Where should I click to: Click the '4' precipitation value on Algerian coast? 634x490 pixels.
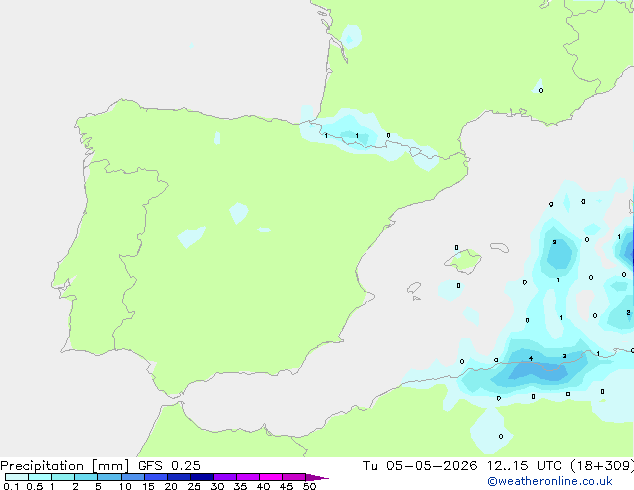pos(531,359)
